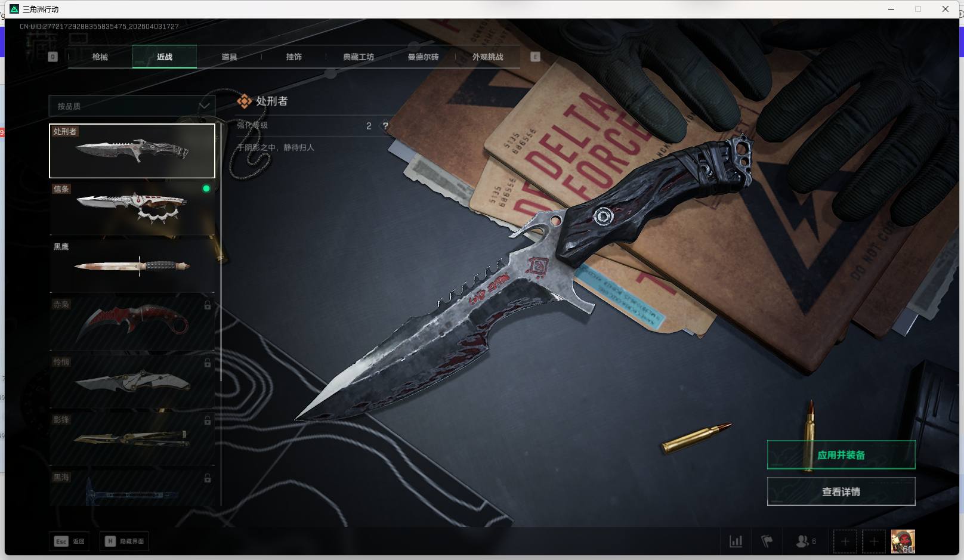Screen dimensions: 964x560
Task: Click the 强化等级 label text
Action: click(x=252, y=125)
